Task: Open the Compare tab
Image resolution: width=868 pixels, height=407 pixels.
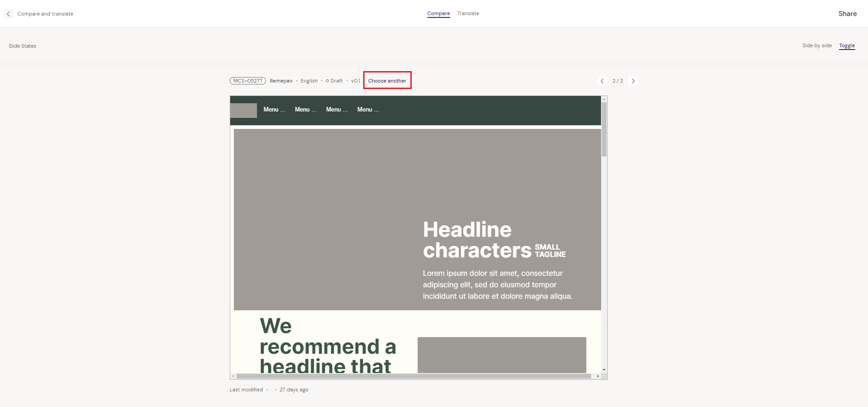Action: point(438,13)
